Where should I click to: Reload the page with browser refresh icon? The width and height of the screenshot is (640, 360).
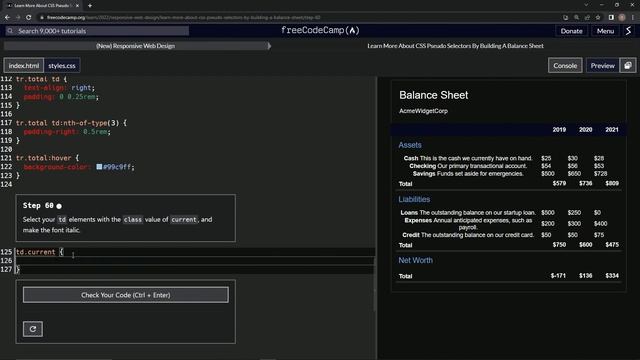(x=29, y=18)
